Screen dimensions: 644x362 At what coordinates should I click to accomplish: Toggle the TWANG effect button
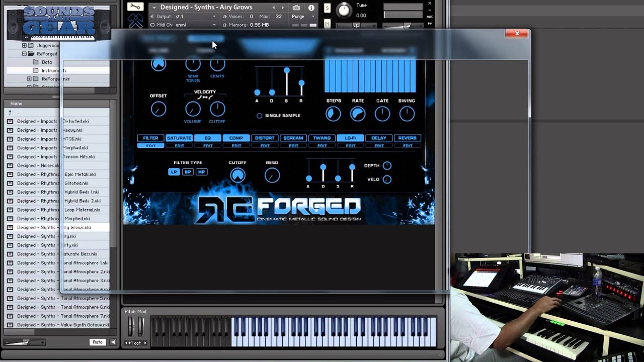[x=322, y=138]
